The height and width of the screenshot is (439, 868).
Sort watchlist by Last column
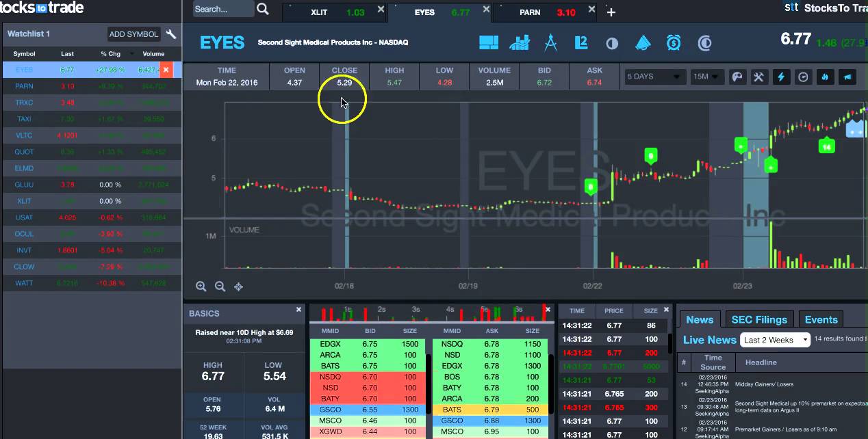(67, 53)
